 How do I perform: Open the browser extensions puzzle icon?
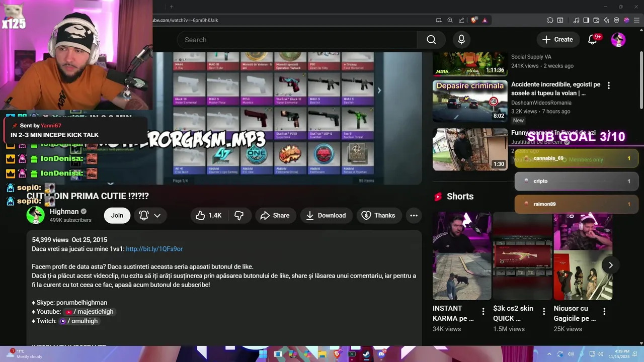pos(550,20)
